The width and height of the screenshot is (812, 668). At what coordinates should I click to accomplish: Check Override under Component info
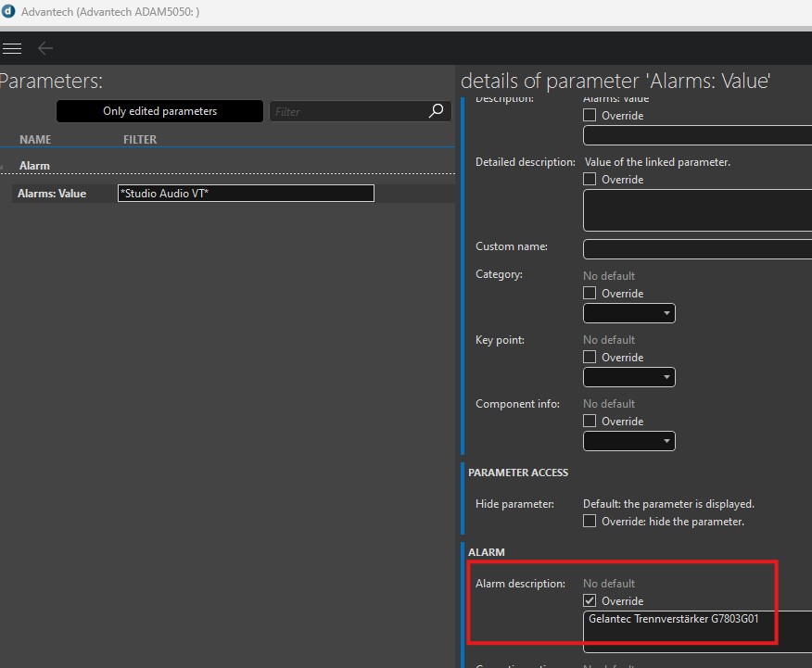pyautogui.click(x=590, y=422)
